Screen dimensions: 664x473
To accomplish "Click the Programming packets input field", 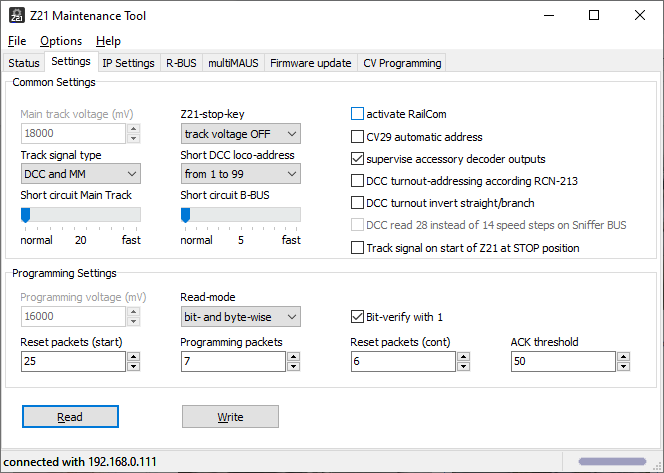I will [233, 361].
